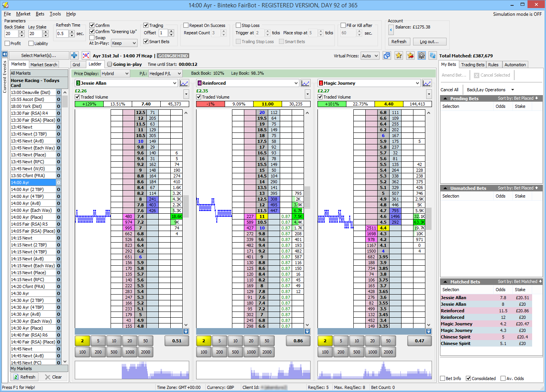Open the Price Display Hybrid dropdown

click(x=115, y=73)
